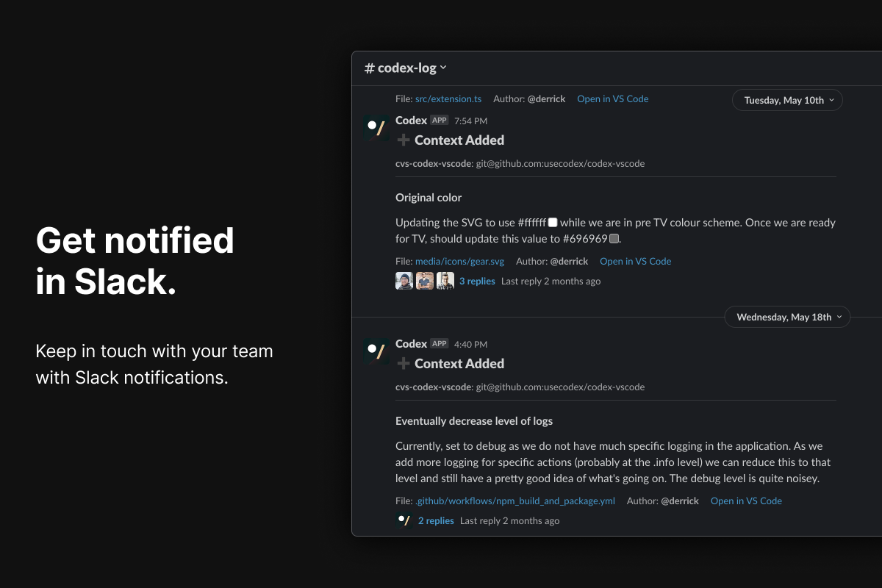Image resolution: width=882 pixels, height=588 pixels.
Task: Click first replier avatar in 3-reply thread
Action: tap(404, 281)
